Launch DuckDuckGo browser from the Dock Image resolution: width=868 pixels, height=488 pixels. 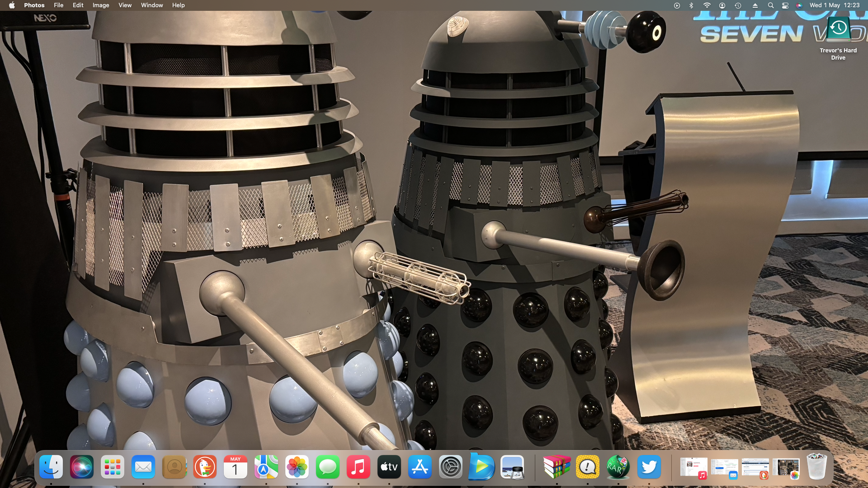click(x=205, y=467)
